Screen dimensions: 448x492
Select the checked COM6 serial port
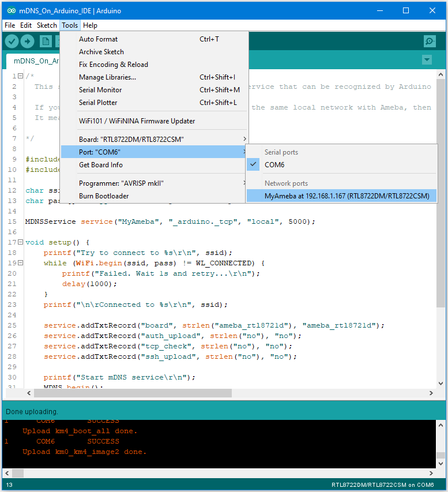coord(341,165)
